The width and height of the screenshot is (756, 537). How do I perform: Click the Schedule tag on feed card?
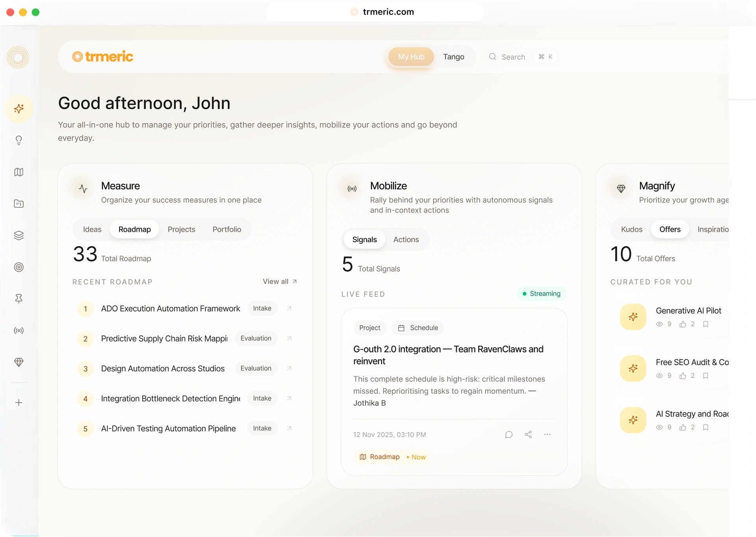coord(418,328)
